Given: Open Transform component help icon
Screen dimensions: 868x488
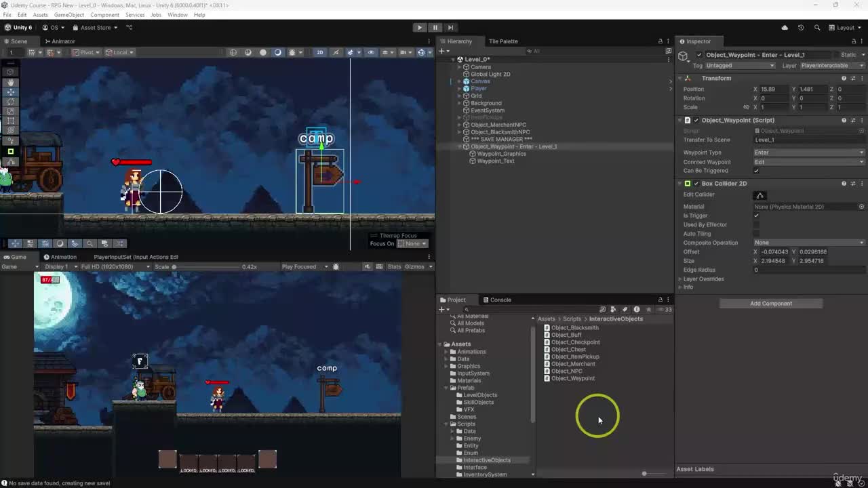Looking at the screenshot, I should click(844, 78).
